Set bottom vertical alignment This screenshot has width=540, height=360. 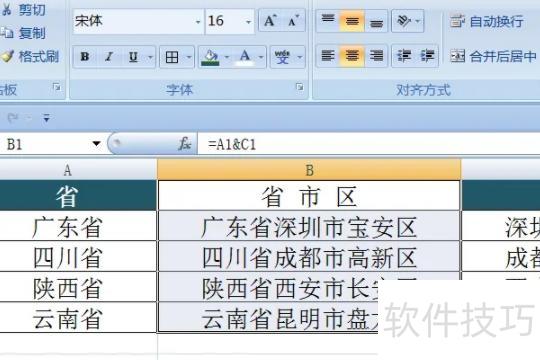(376, 21)
